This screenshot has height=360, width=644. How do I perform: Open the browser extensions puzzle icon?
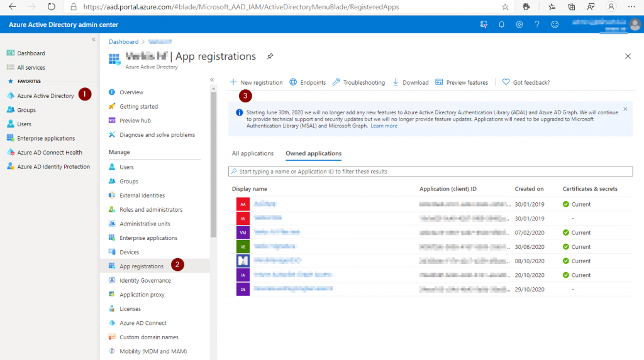(x=526, y=6)
